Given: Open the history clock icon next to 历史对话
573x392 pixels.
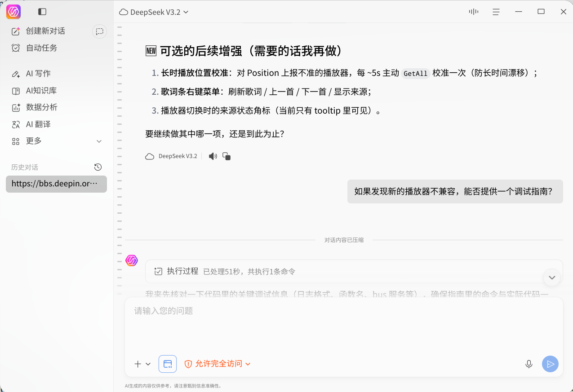Looking at the screenshot, I should [98, 167].
